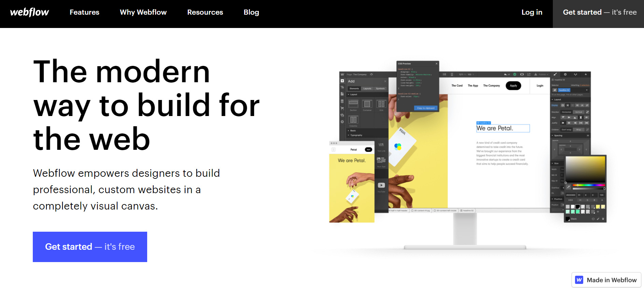Add the Container layout element
Image resolution: width=644 pixels, height=288 pixels.
[x=367, y=105]
